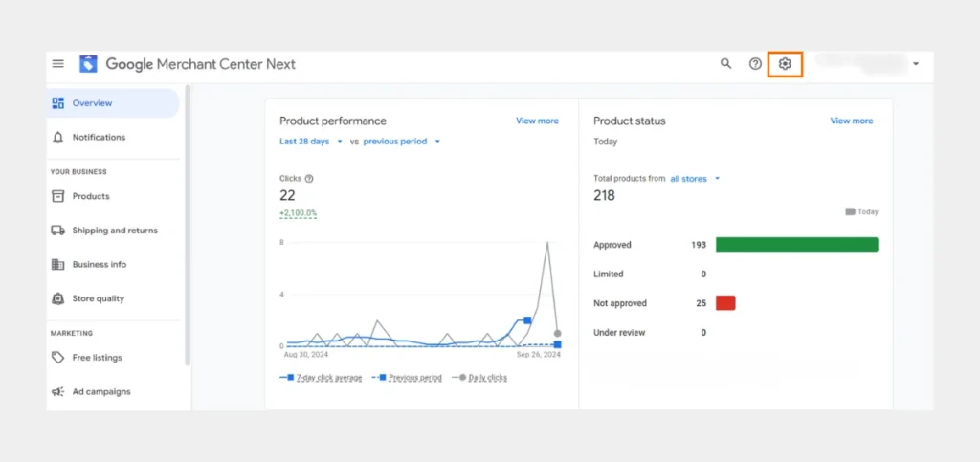Open the hamburger main menu

click(x=58, y=64)
